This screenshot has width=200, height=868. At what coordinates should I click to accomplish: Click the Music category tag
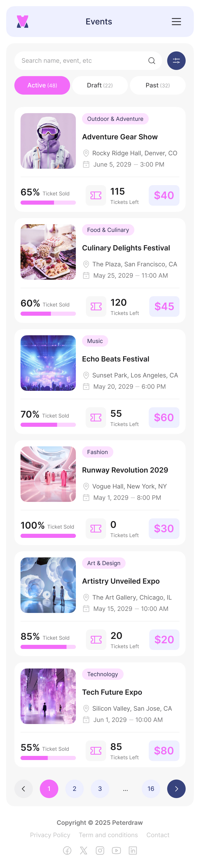(95, 341)
